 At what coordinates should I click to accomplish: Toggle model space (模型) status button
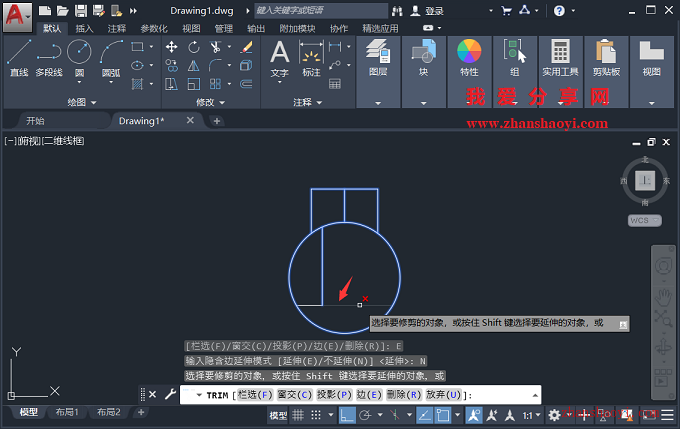point(278,416)
